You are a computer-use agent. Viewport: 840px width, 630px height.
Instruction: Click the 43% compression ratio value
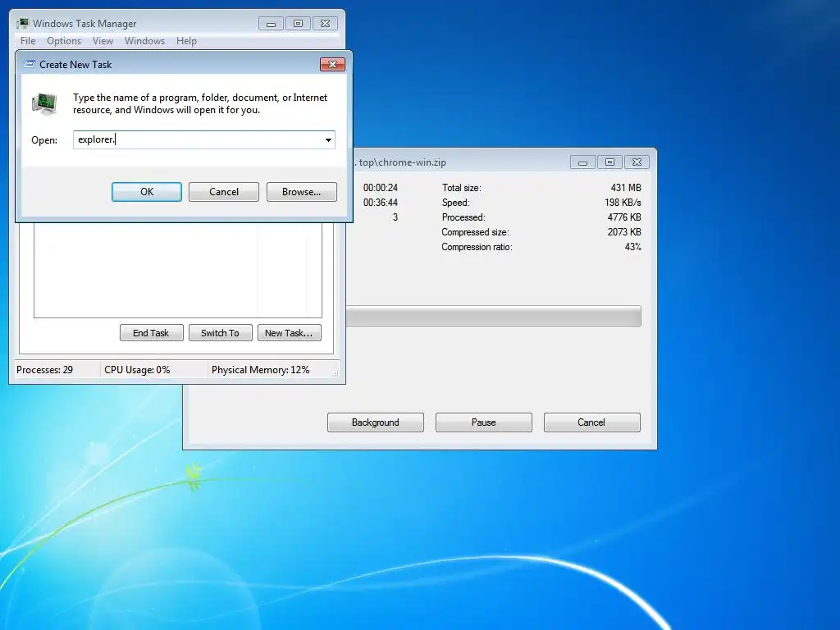point(632,247)
